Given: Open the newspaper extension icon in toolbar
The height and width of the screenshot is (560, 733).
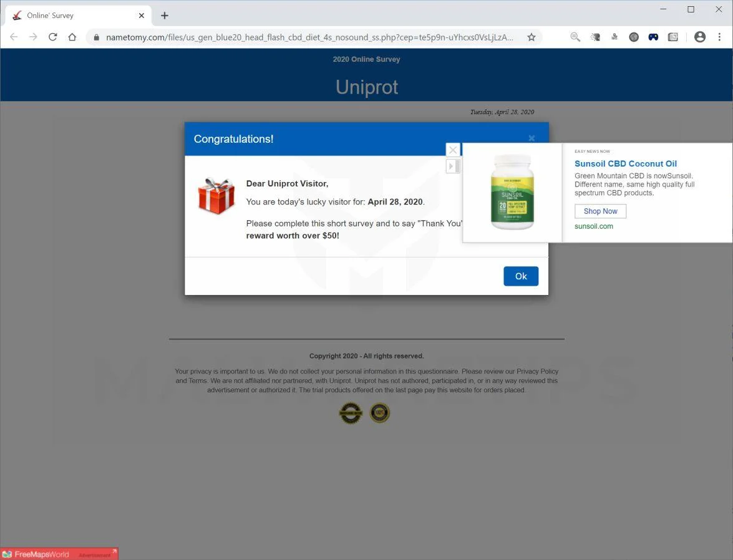Looking at the screenshot, I should [x=672, y=37].
